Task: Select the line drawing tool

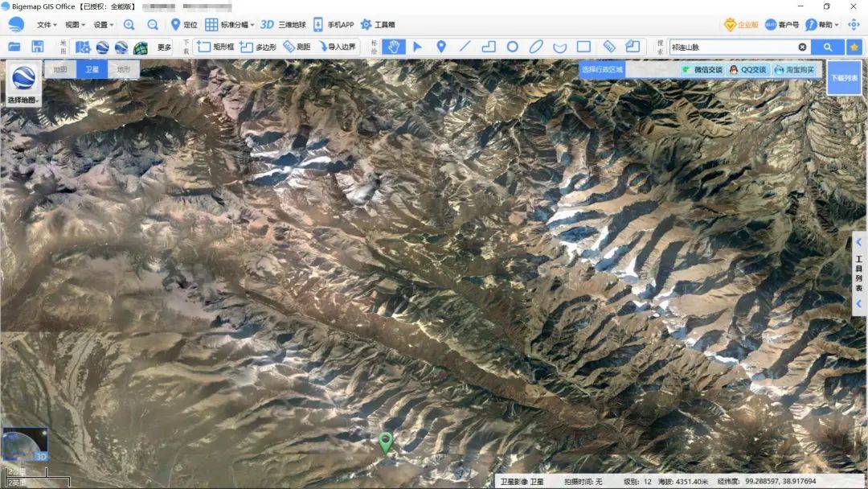Action: pyautogui.click(x=465, y=47)
